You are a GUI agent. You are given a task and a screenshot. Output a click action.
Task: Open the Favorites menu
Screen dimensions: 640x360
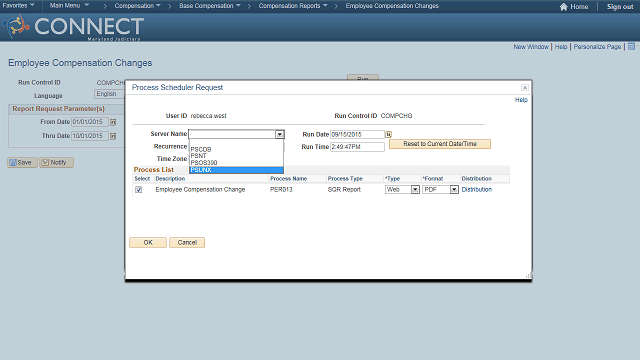point(18,6)
